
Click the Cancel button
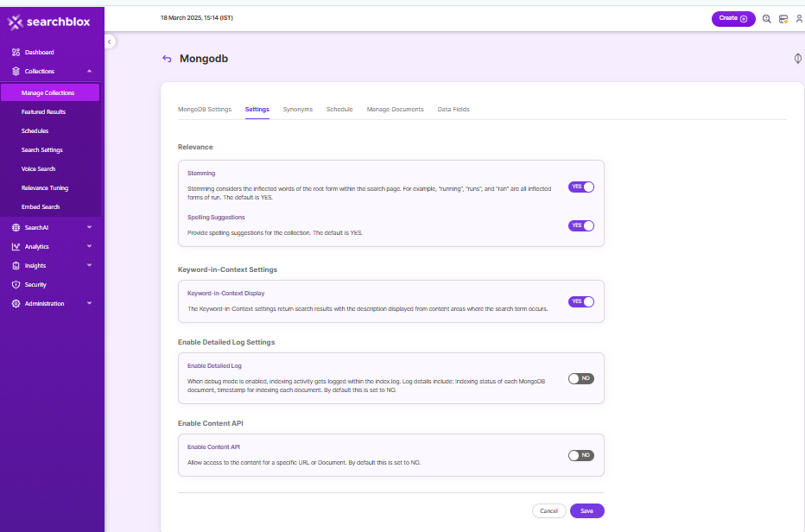point(548,511)
